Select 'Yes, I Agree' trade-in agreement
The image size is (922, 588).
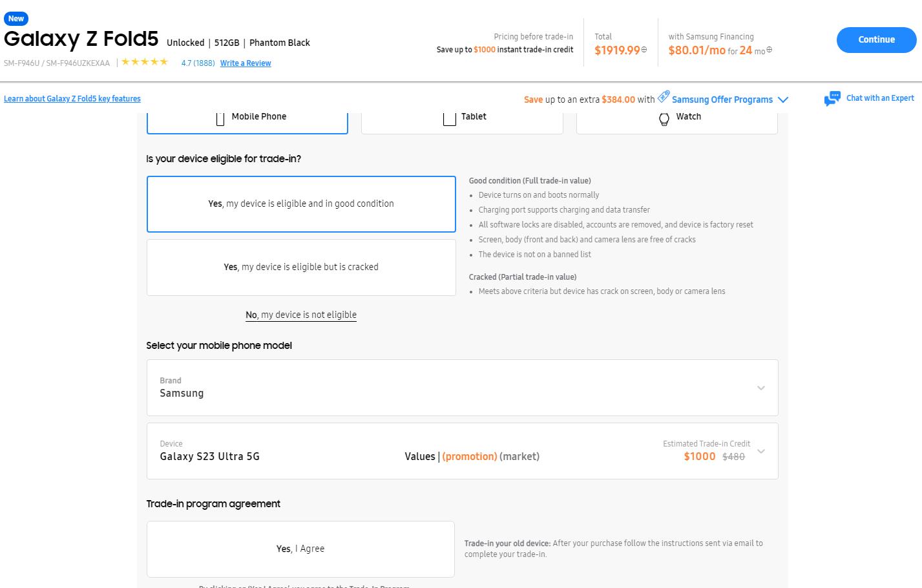click(x=300, y=549)
